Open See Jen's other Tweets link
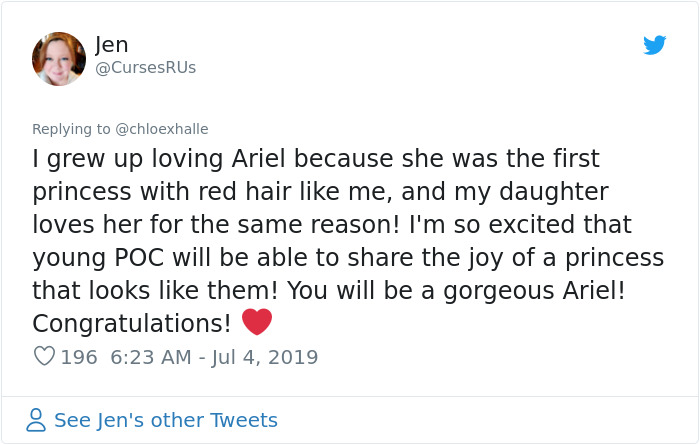Image resolution: width=700 pixels, height=445 pixels. (165, 420)
